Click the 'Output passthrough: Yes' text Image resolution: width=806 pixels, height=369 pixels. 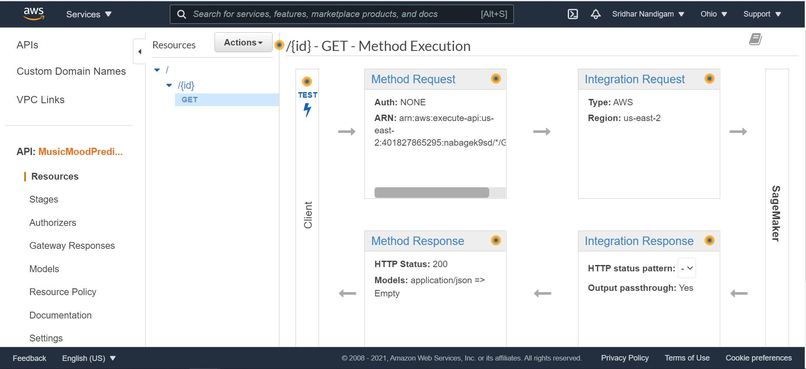click(640, 288)
